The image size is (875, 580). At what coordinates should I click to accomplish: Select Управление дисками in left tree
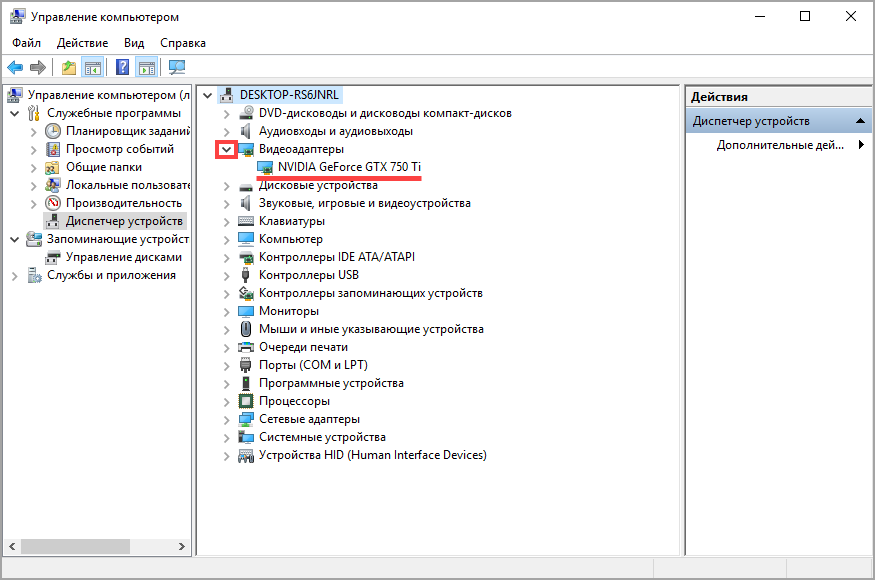pos(123,257)
